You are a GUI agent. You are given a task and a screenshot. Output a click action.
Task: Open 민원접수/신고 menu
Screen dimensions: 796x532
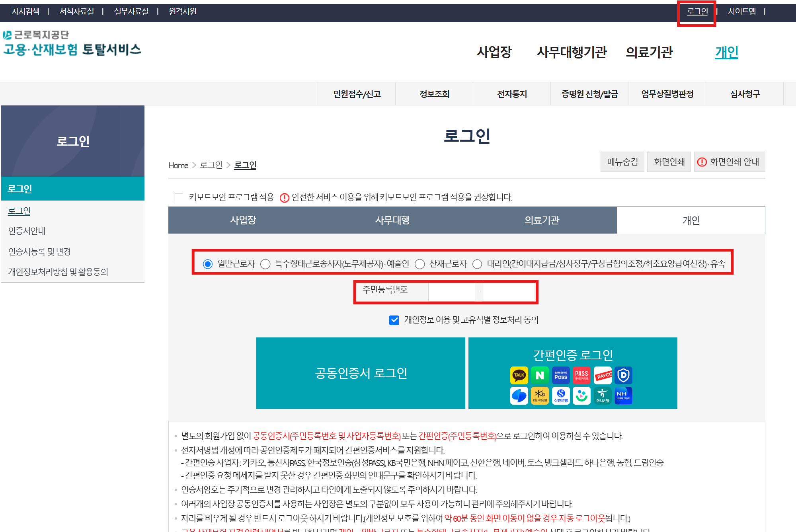coord(357,94)
